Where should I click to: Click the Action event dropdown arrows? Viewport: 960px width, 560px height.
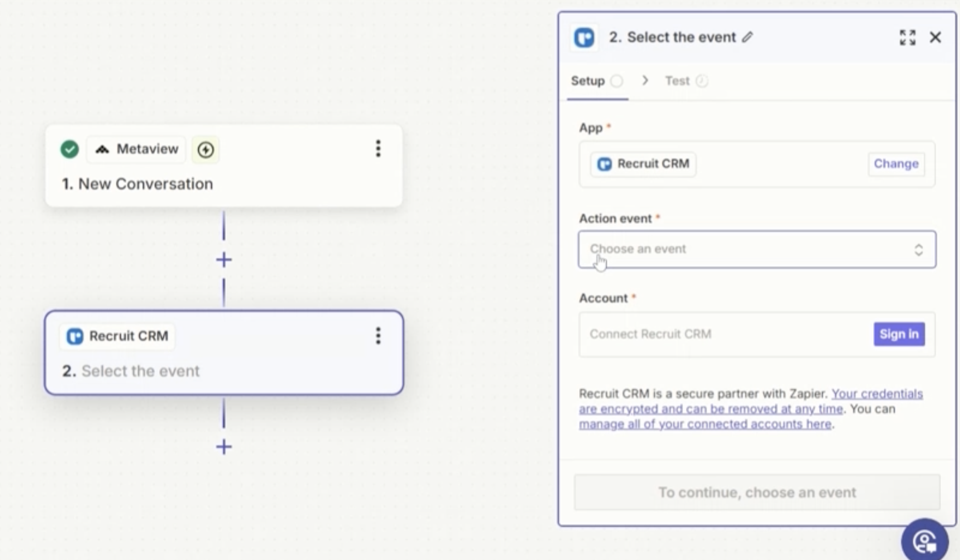click(918, 250)
